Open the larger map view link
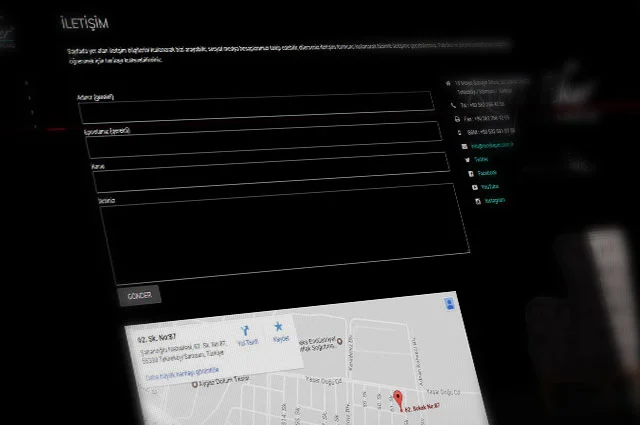Viewport: 640px width, 425px height. [x=182, y=374]
